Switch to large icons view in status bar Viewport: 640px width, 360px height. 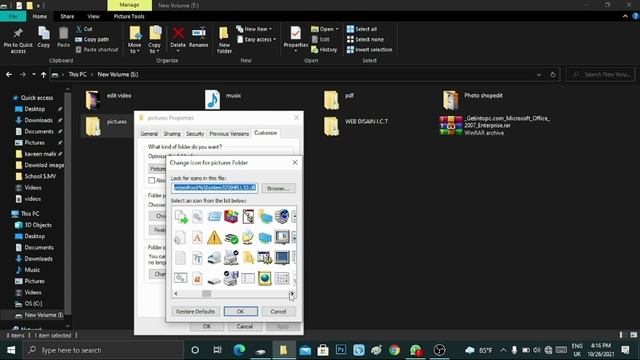tap(633, 335)
